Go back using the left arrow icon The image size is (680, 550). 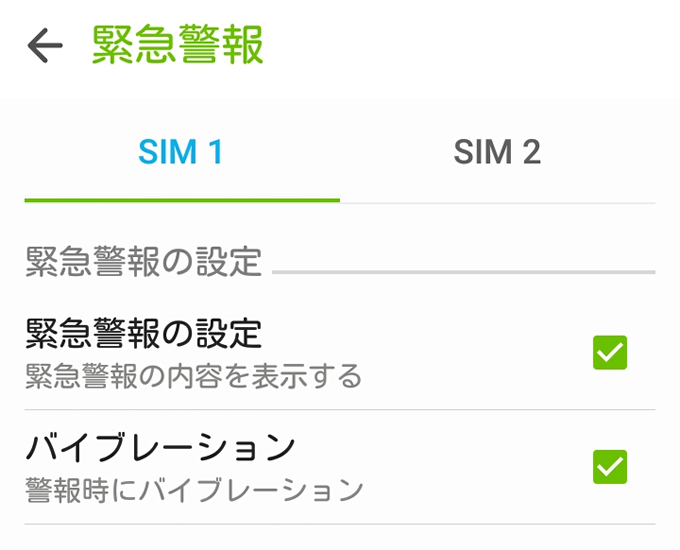point(45,45)
